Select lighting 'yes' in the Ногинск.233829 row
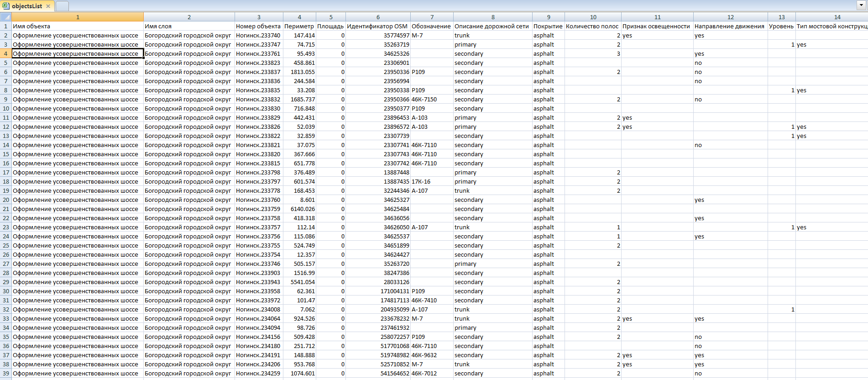This screenshot has width=868, height=380. (x=657, y=117)
